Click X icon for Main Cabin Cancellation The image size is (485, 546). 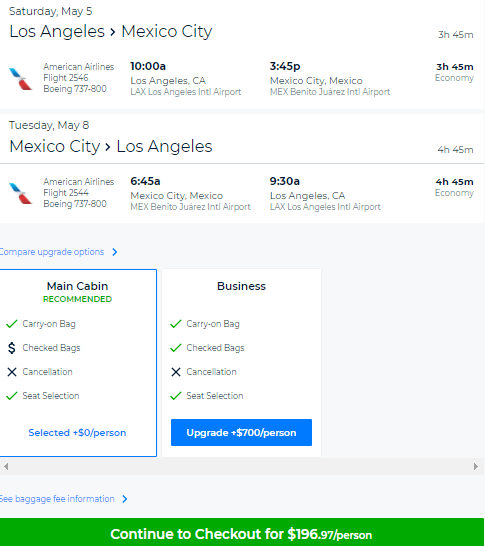12,372
